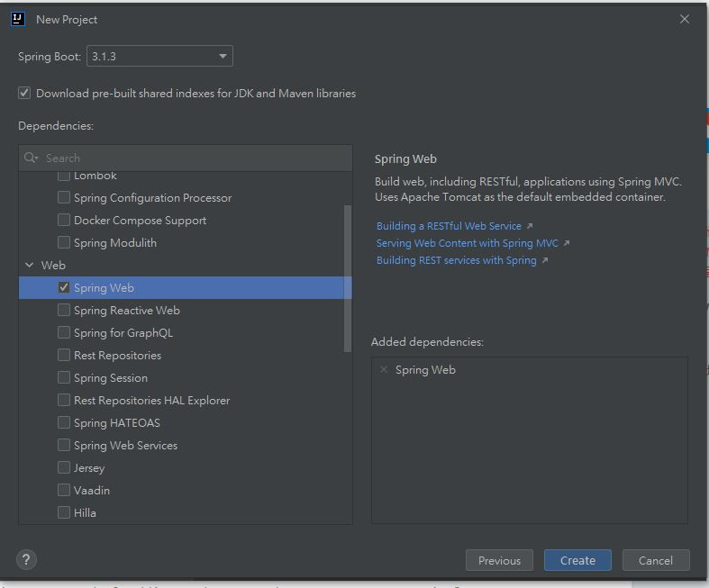Screen dimensions: 709x588
Task: Click the Cancel button
Action: click(x=656, y=560)
